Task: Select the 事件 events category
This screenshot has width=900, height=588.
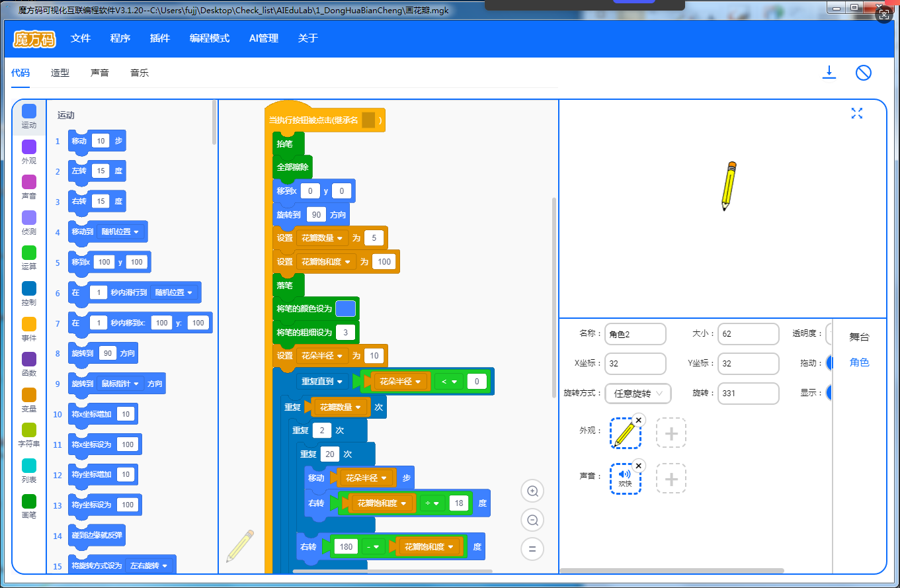Action: (x=29, y=329)
